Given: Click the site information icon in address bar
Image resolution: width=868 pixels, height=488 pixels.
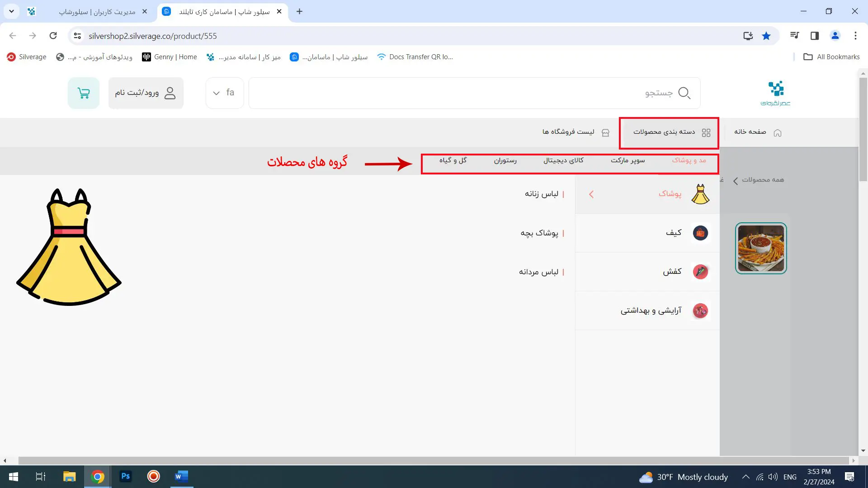Looking at the screenshot, I should point(77,36).
